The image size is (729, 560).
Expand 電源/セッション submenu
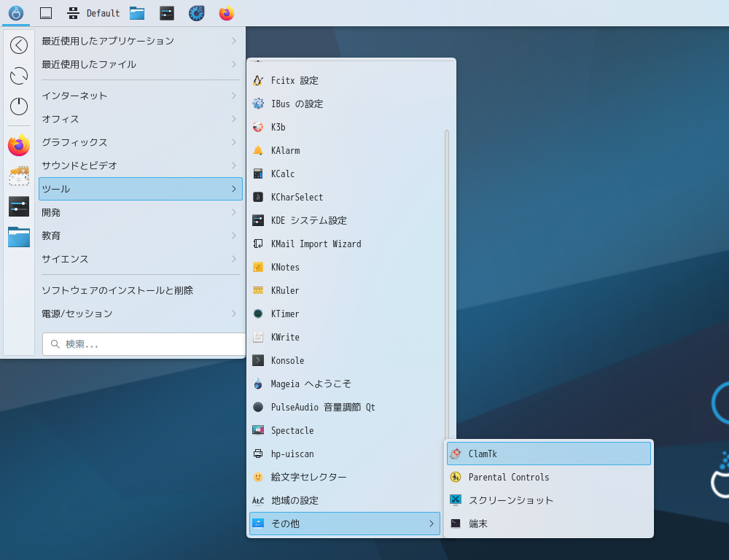pyautogui.click(x=141, y=314)
